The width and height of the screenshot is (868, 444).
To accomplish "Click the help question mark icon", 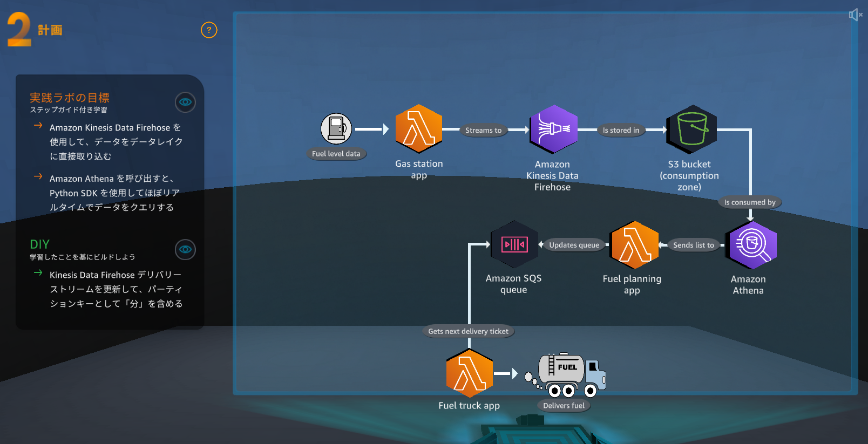I will (x=209, y=30).
